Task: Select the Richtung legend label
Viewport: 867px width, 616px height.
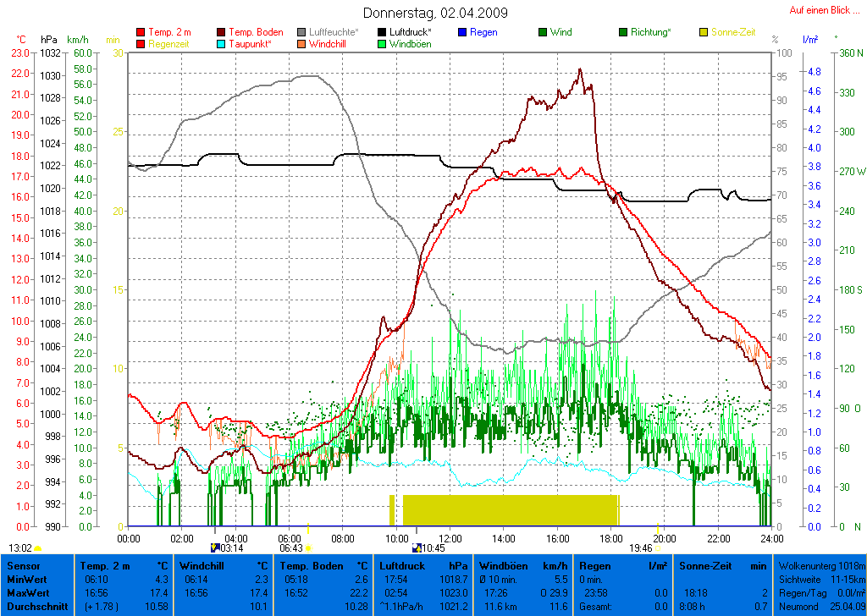Action: [650, 32]
